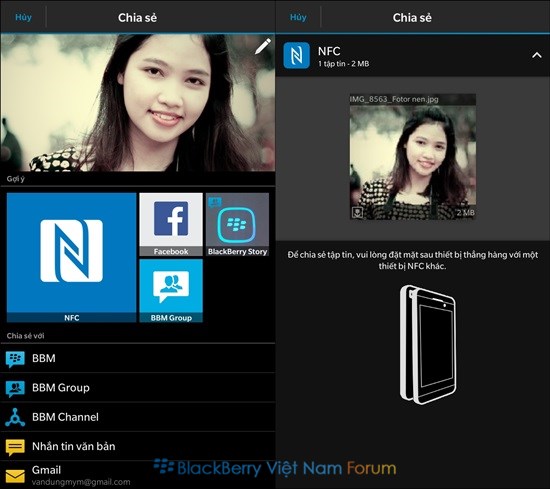This screenshot has width=550, height=489.
Task: Select the large NFC share tile
Action: pyautogui.click(x=72, y=257)
